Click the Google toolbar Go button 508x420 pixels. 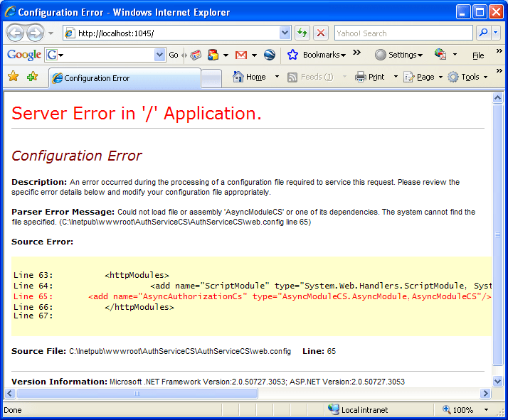click(x=174, y=55)
